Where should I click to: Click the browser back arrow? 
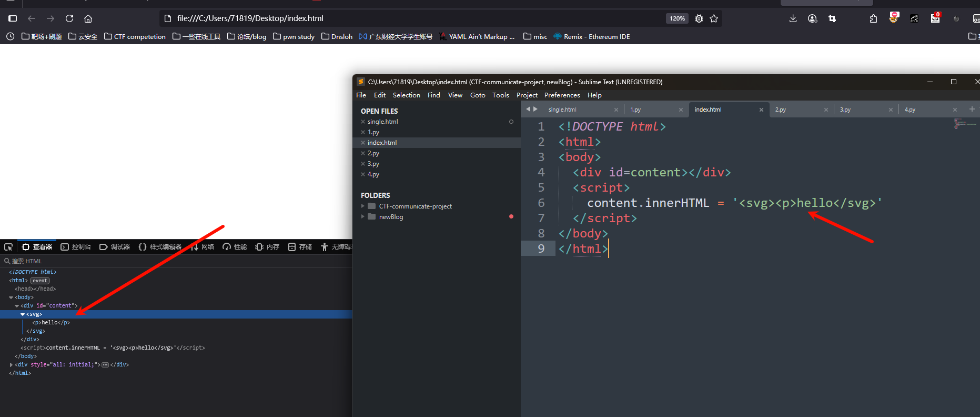[x=32, y=18]
